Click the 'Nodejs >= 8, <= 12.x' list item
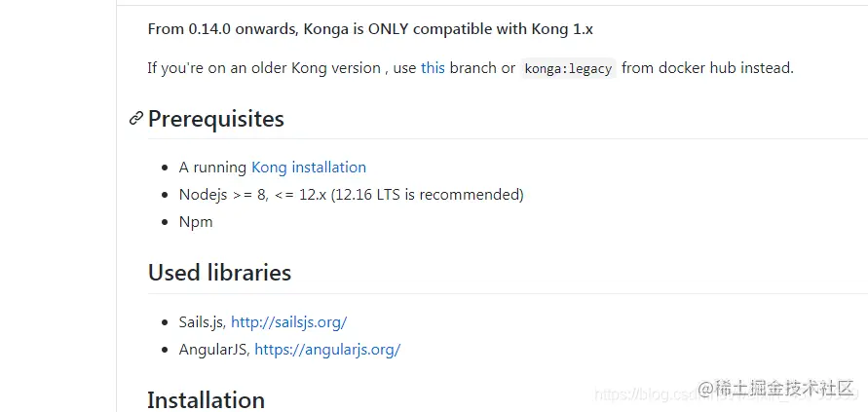 pyautogui.click(x=351, y=195)
